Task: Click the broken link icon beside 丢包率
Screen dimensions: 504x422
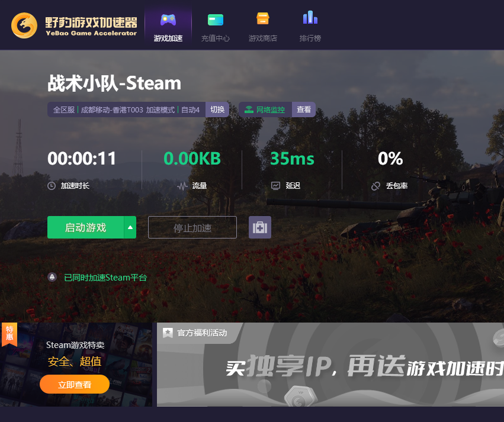Action: pyautogui.click(x=375, y=186)
